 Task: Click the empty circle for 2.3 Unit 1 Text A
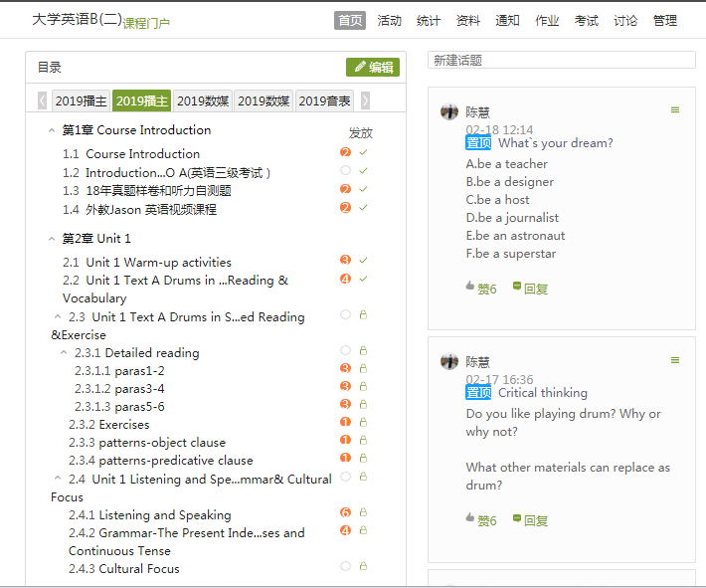[345, 314]
